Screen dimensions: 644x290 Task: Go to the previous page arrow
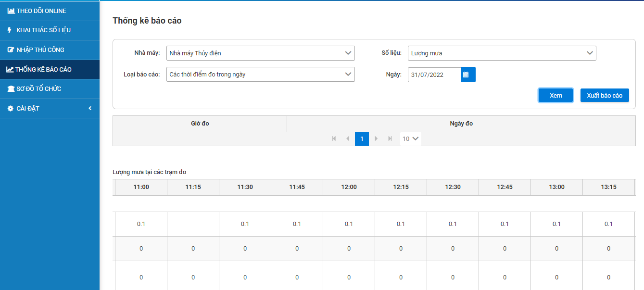click(x=348, y=139)
